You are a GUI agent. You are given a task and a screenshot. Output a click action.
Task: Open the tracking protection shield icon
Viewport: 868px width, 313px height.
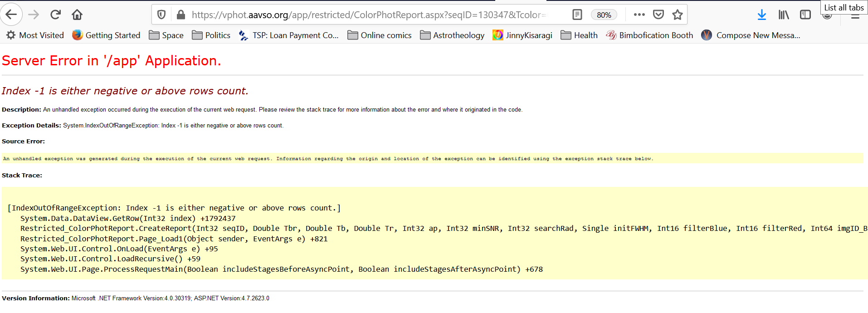(x=161, y=15)
